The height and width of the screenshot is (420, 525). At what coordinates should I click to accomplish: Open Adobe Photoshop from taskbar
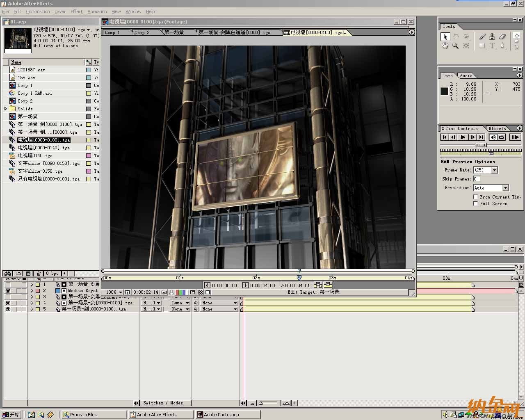point(228,415)
